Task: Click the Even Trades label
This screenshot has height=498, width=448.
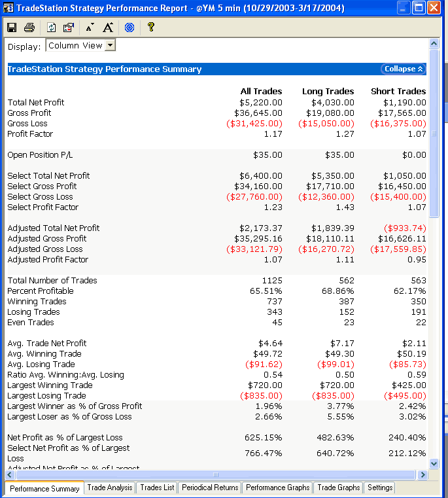Action: (x=31, y=323)
